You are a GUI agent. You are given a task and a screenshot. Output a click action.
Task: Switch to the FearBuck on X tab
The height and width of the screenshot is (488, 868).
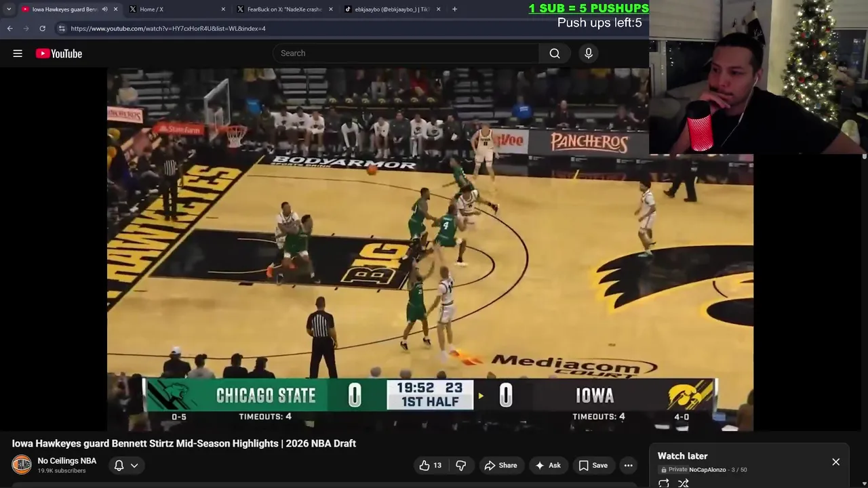284,9
